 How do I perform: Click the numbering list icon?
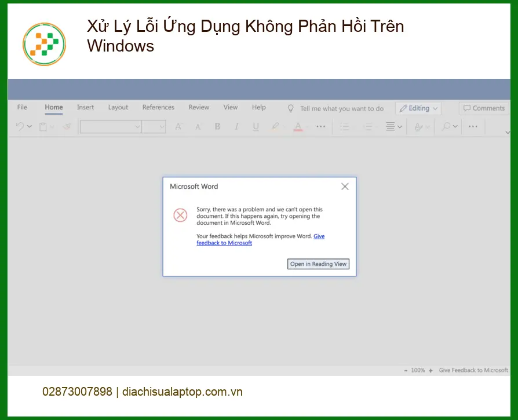367,126
